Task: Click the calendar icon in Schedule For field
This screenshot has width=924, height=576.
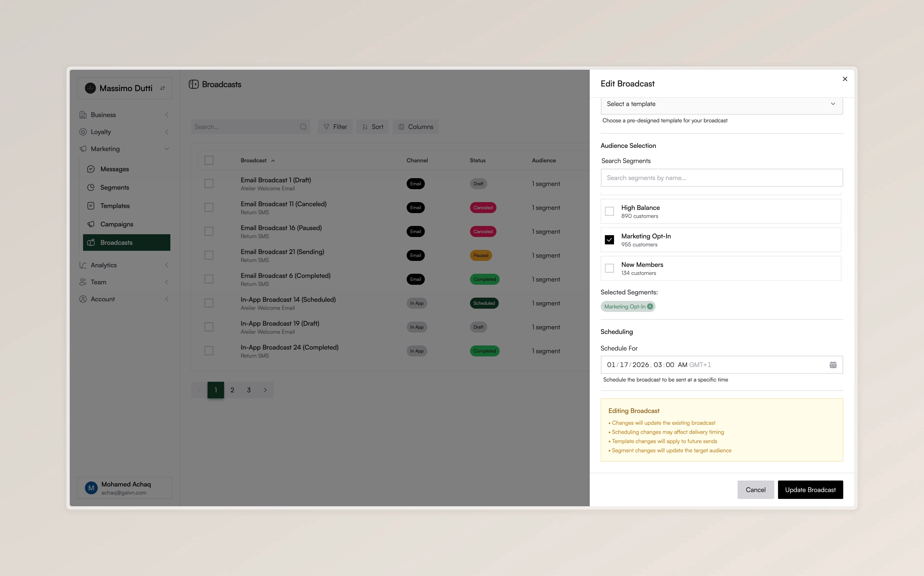Action: click(833, 365)
